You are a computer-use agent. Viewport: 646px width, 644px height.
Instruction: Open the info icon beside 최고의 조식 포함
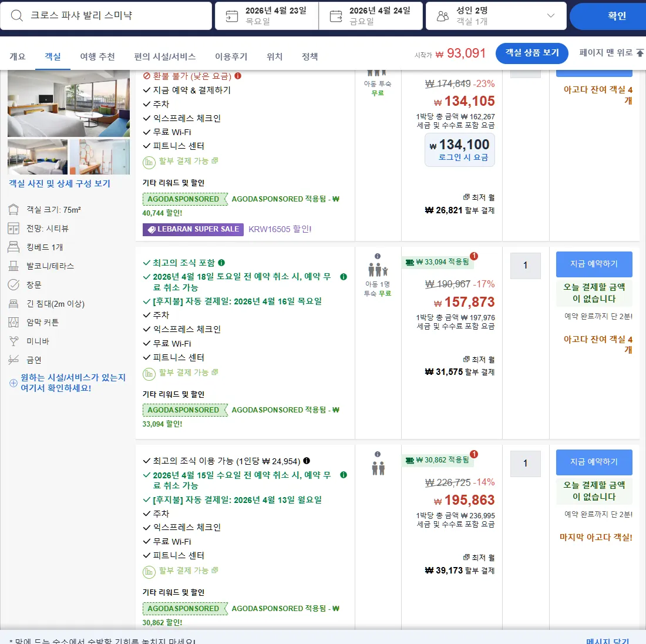tap(221, 263)
